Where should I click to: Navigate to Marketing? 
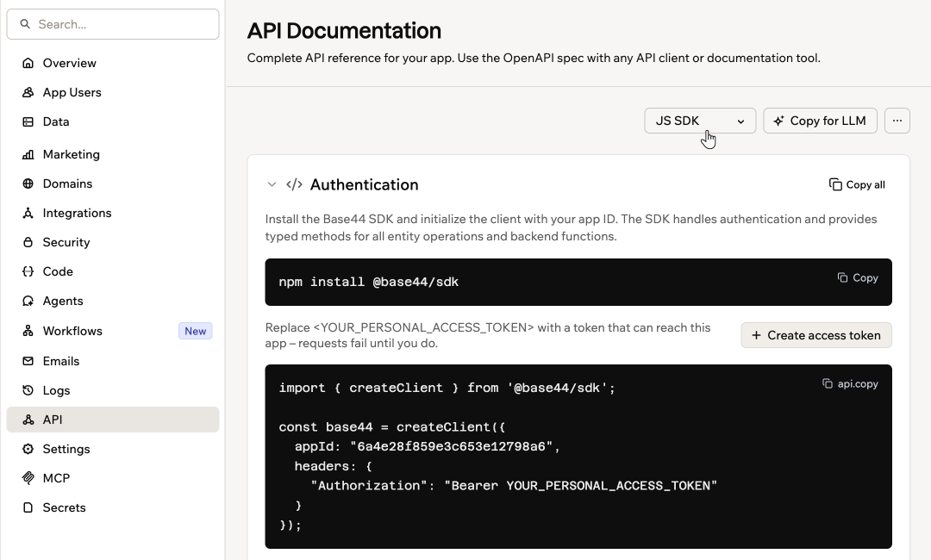pyautogui.click(x=113, y=154)
